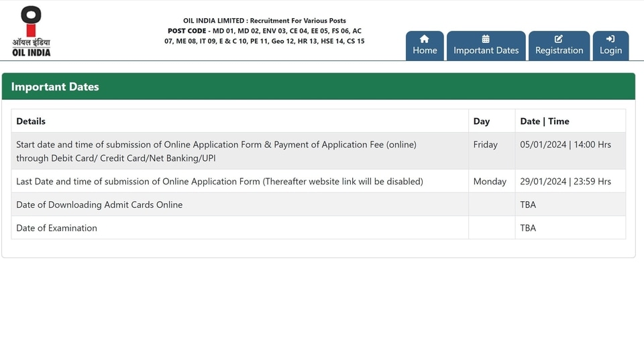Viewport: 644px width, 362px height.
Task: Click the sign-in arrow icon on Login tab
Action: 610,39
